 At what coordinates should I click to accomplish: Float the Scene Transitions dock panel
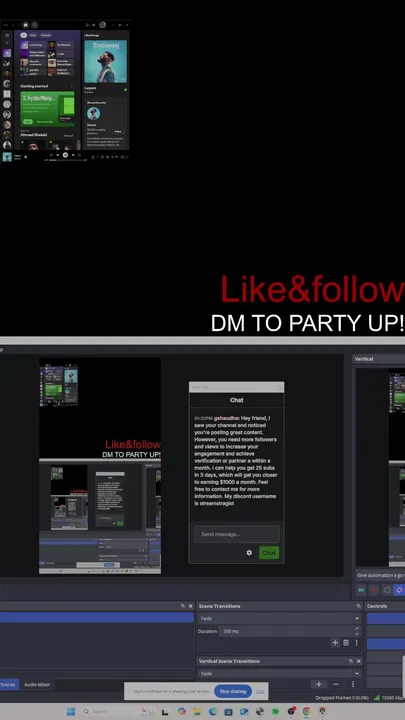pos(358,606)
